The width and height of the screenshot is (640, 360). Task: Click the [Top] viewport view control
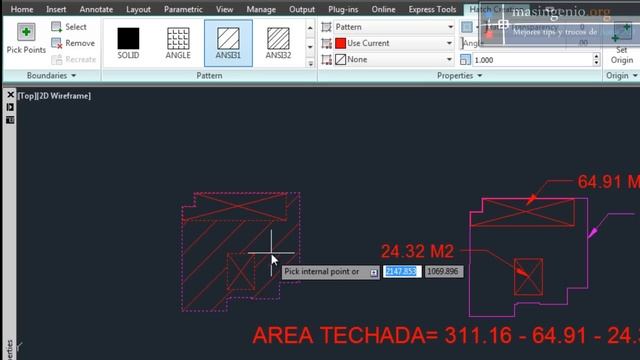coord(27,96)
